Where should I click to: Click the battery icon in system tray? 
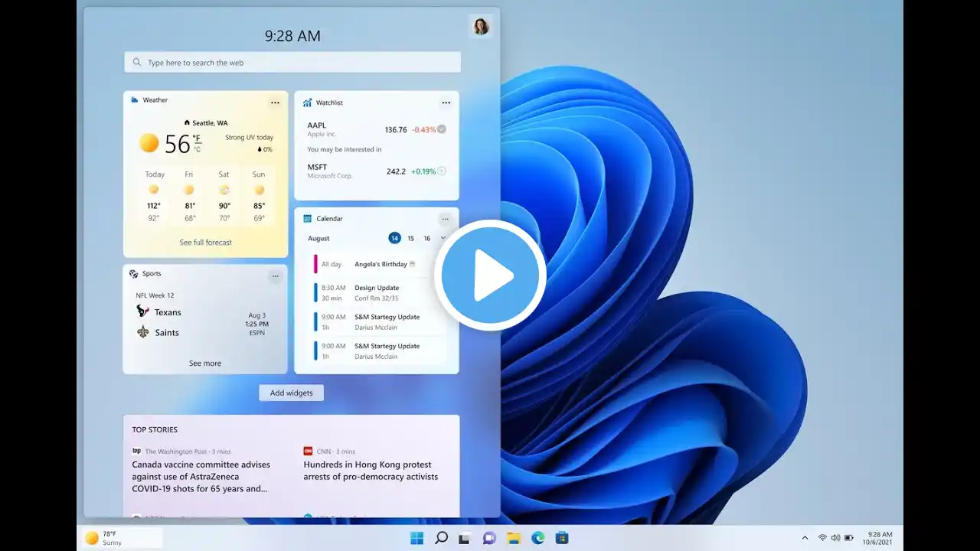(x=848, y=538)
